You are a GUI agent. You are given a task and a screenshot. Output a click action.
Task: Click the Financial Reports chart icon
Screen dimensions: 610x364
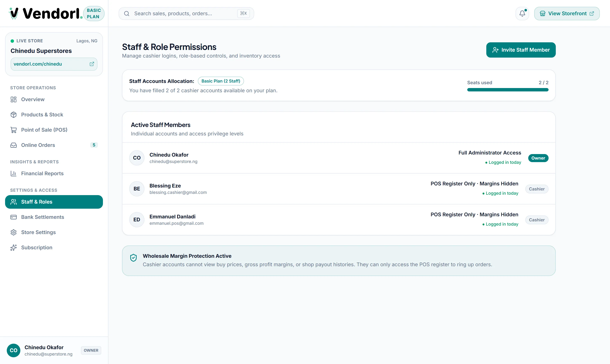[14, 173]
